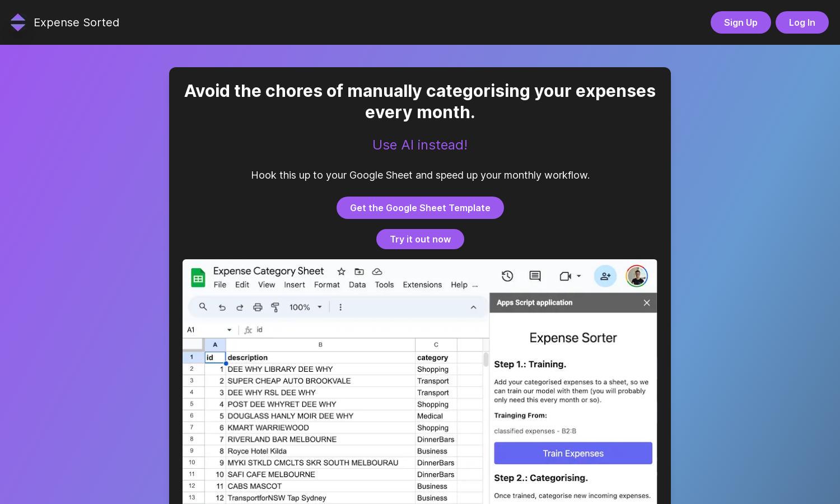This screenshot has width=840, height=504.
Task: Select the paint format tool
Action: [275, 307]
